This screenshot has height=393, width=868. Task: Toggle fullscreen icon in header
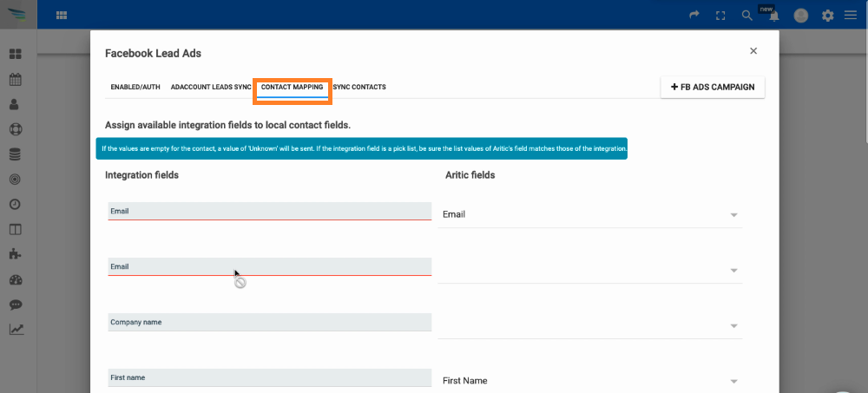(720, 16)
